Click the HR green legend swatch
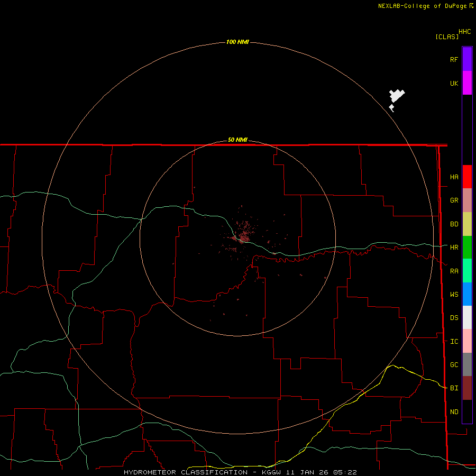Viewport: 476px width, 476px height. point(467,248)
